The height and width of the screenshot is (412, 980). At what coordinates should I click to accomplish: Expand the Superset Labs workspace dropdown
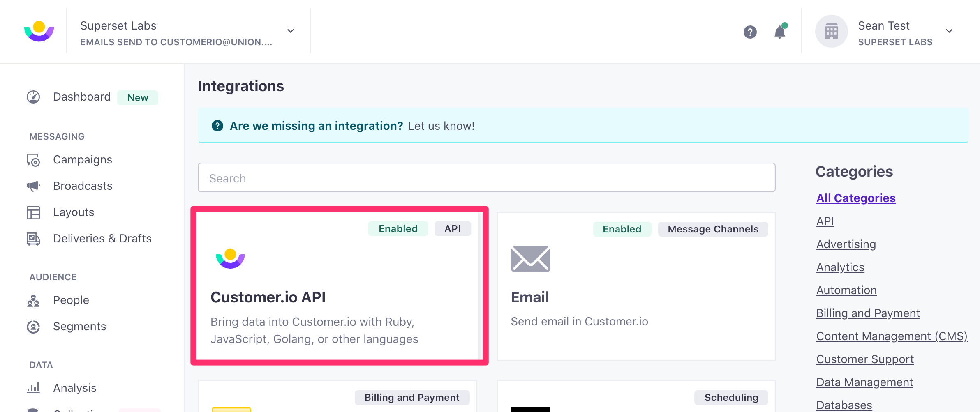[x=291, y=31]
